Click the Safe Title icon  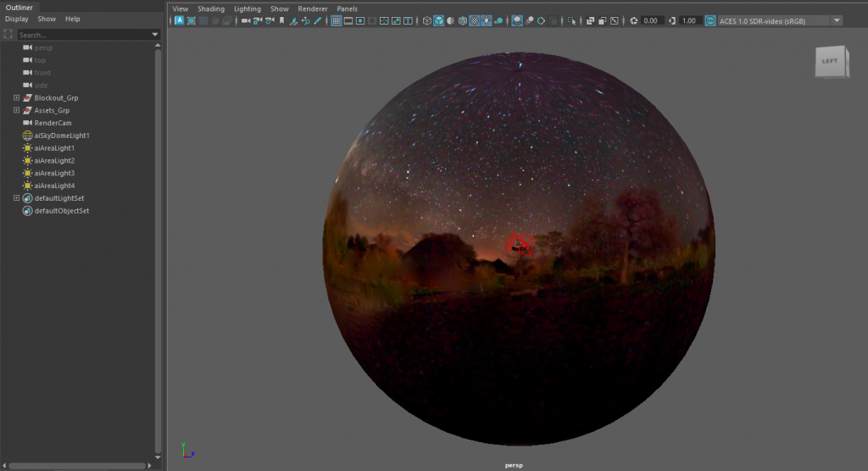[x=408, y=20]
